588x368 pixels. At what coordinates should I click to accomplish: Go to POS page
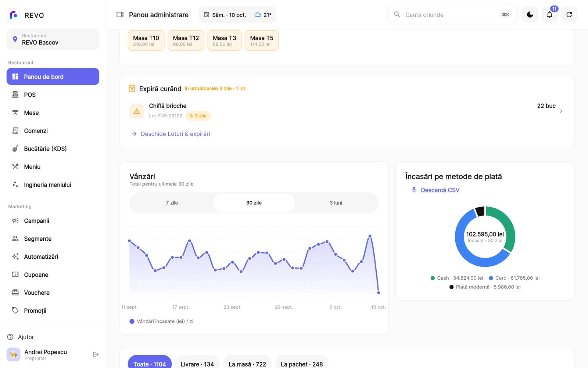coord(53,95)
